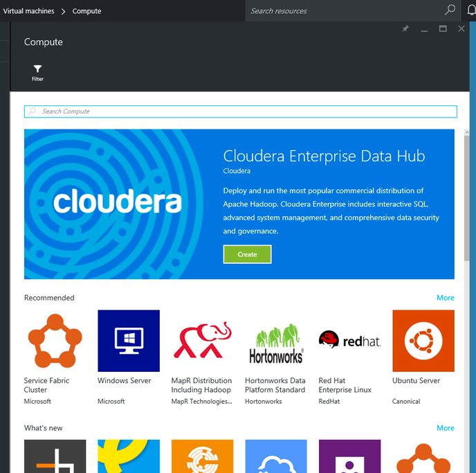Viewport: 476px width, 473px height.
Task: Select the Windows Server icon
Action: [129, 341]
